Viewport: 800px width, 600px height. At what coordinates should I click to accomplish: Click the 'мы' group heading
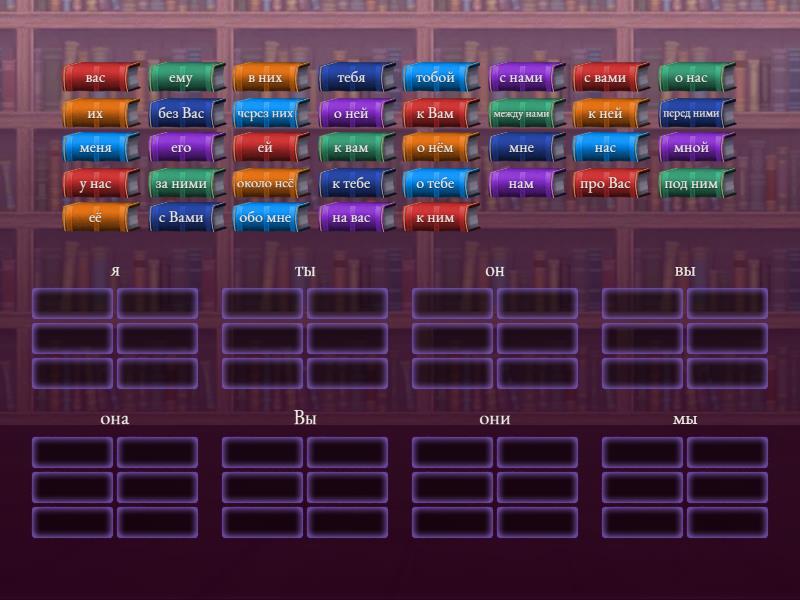685,419
